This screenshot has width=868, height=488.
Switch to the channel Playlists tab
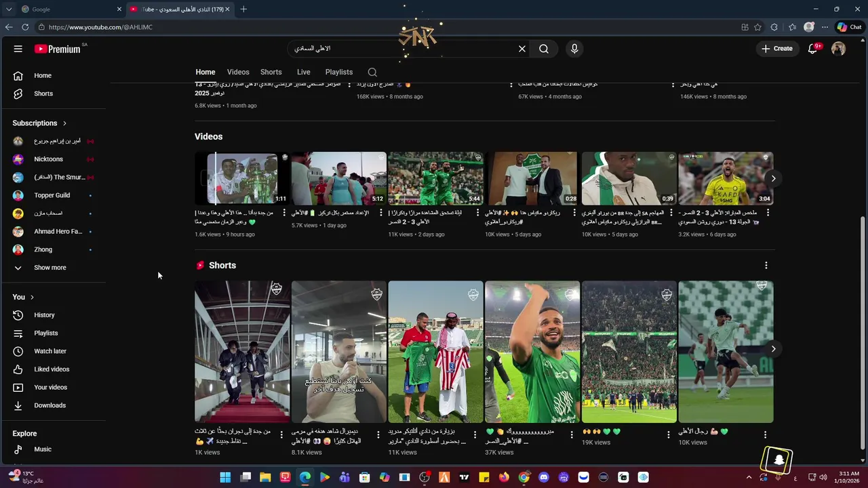339,73
